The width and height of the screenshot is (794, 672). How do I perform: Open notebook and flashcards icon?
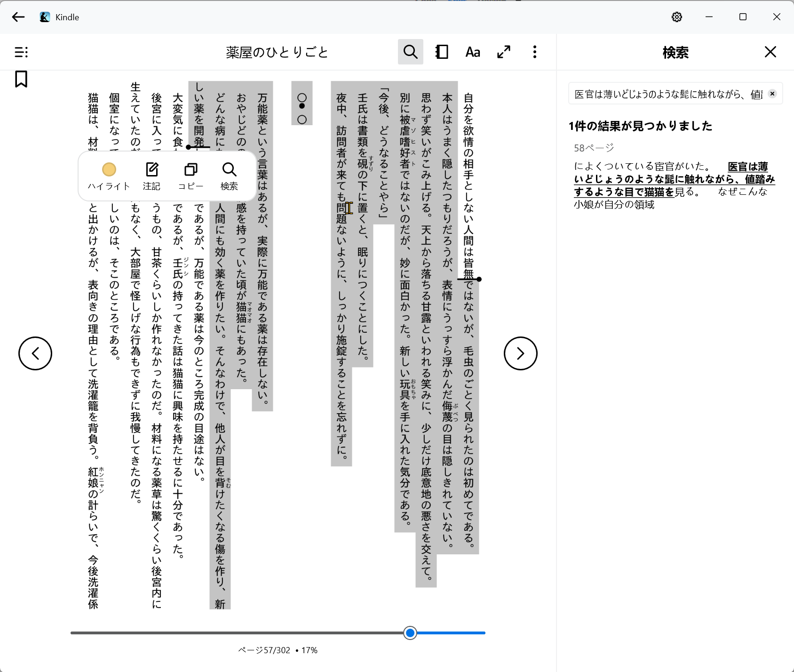442,52
